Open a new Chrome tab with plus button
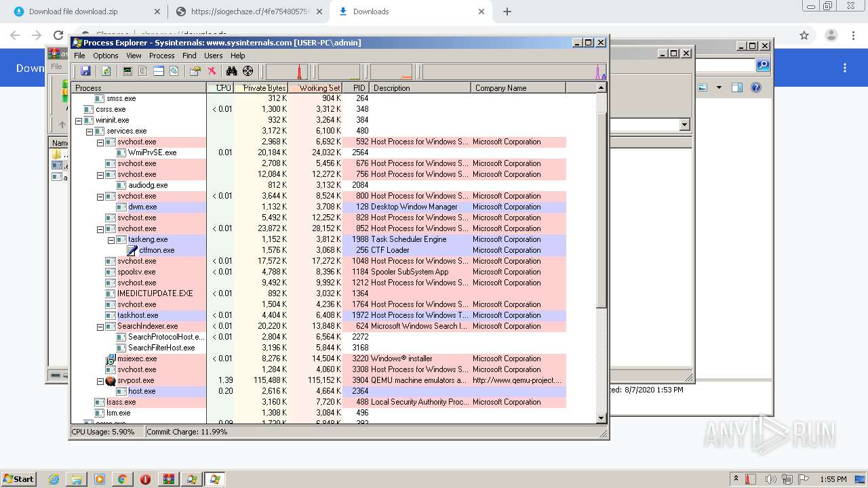Image resolution: width=868 pixels, height=488 pixels. click(507, 12)
